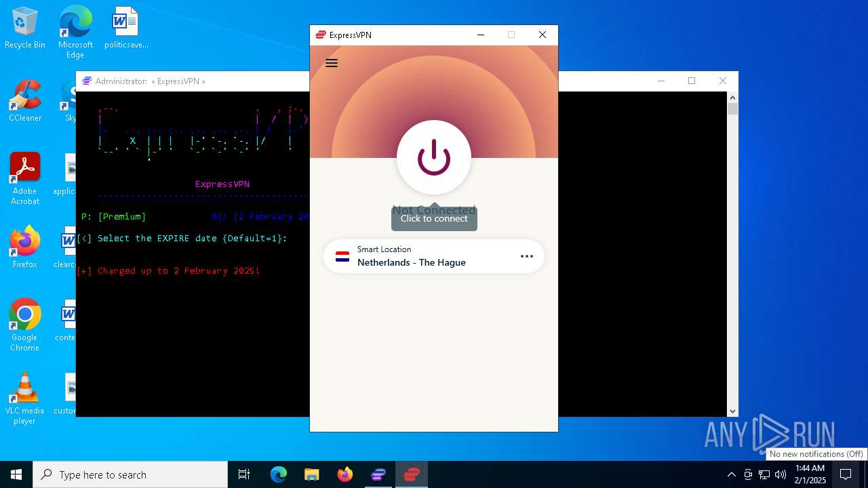Switch to ExpressVPN app on taskbar
The width and height of the screenshot is (868, 488).
[x=412, y=474]
